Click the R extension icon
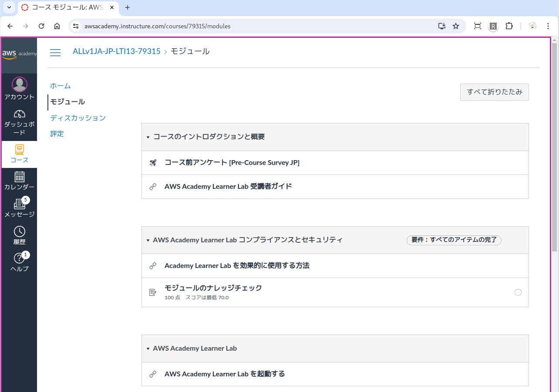 (493, 26)
